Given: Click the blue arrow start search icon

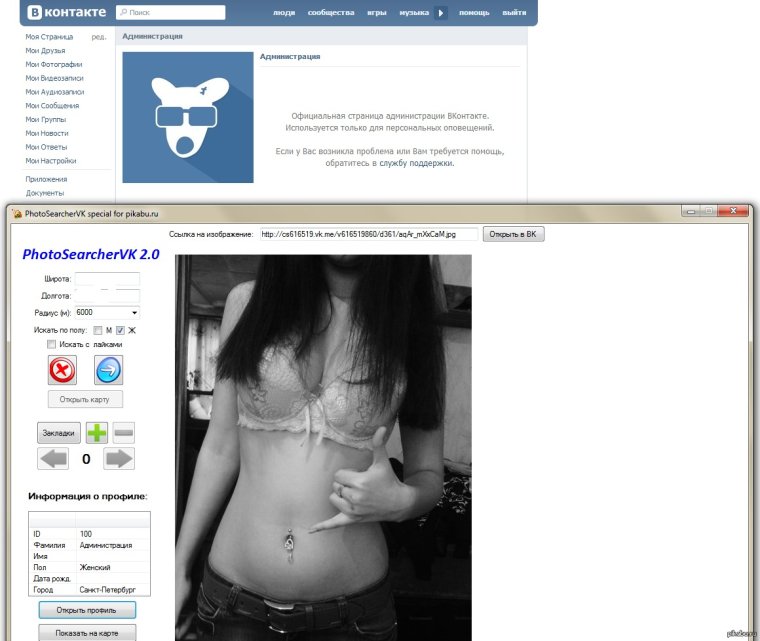Looking at the screenshot, I should pyautogui.click(x=109, y=370).
